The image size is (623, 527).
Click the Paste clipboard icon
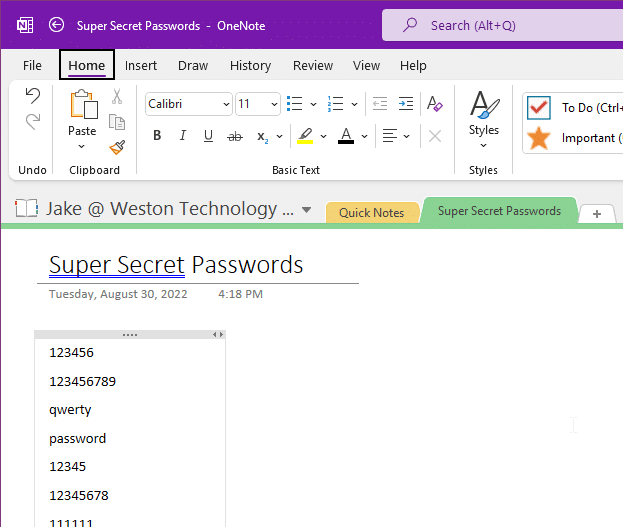point(84,104)
